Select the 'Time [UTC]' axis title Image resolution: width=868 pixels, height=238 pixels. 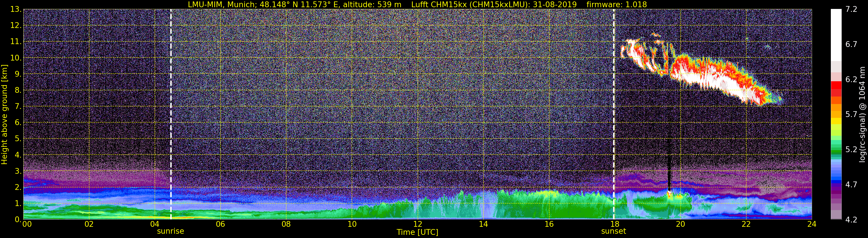417,232
